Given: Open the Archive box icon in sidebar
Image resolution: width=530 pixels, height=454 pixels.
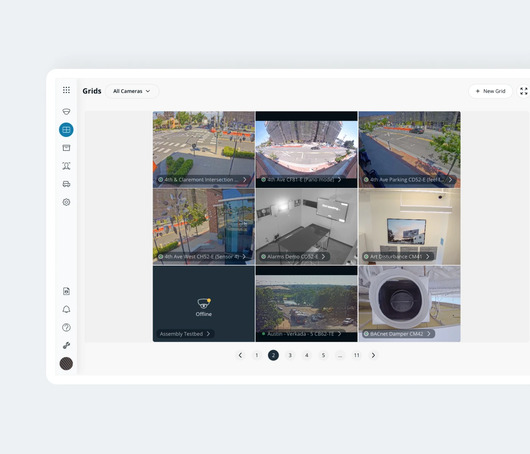Looking at the screenshot, I should coord(66,148).
